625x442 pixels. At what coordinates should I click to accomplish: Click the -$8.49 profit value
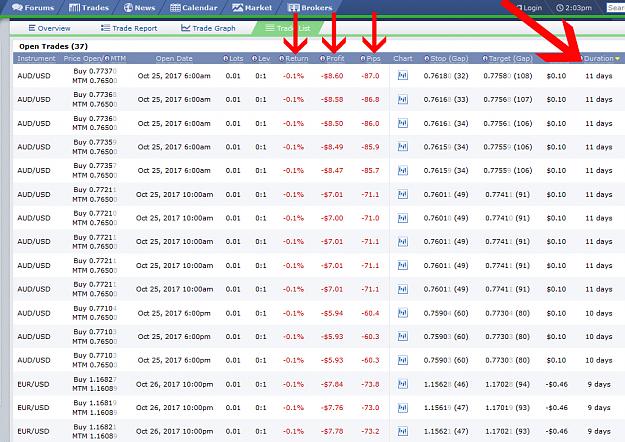coord(332,147)
